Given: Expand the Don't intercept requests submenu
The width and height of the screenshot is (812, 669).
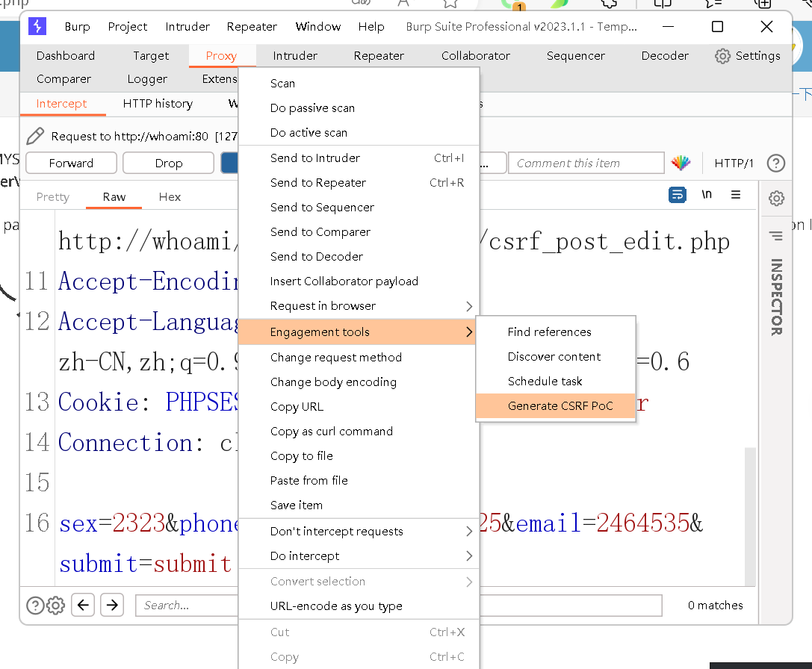Looking at the screenshot, I should (337, 531).
